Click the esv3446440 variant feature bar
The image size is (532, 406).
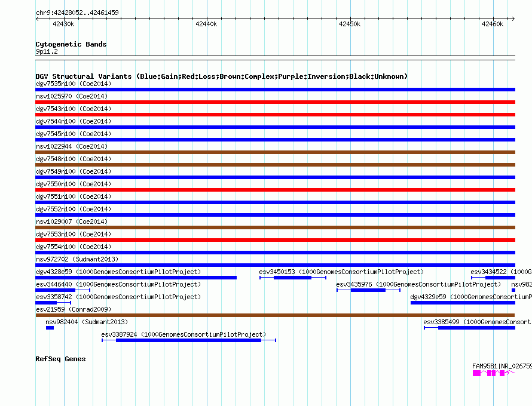[x=55, y=290]
